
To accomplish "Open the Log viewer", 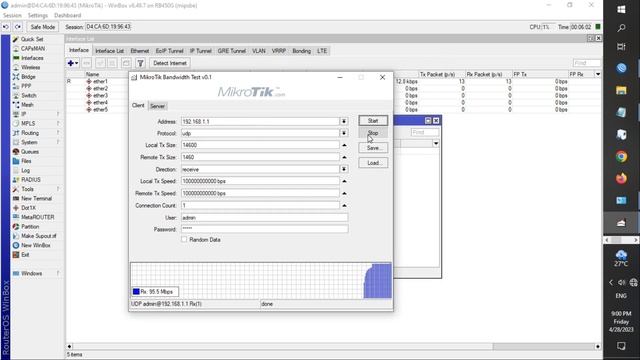I will [25, 170].
